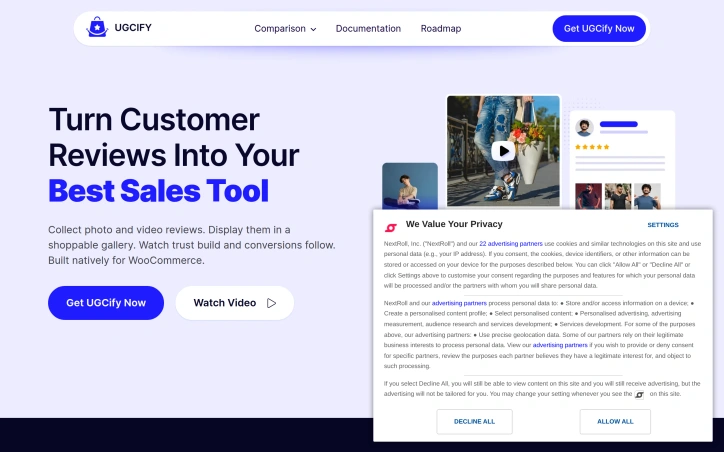Click small NextRoll icon in last paragraph
The width and height of the screenshot is (724, 452).
(x=639, y=395)
